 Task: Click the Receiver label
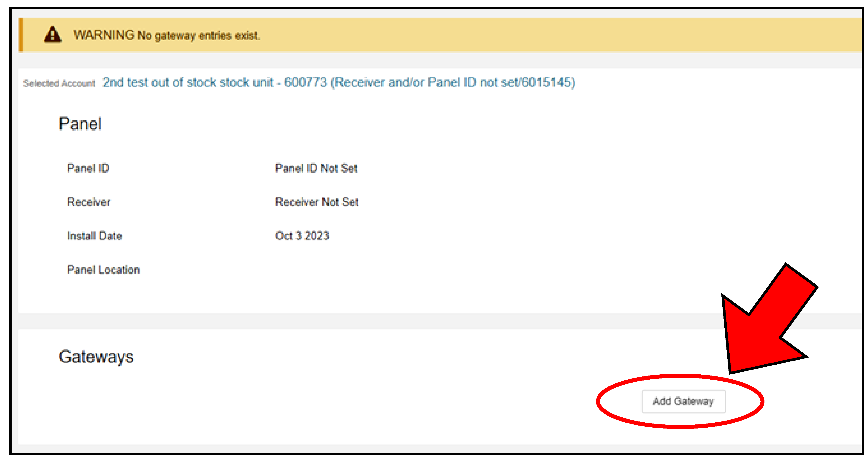(x=89, y=202)
